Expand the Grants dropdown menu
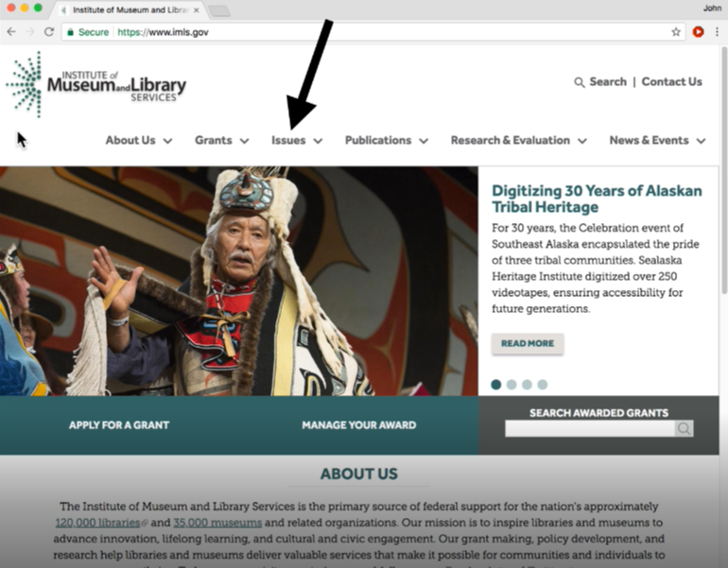This screenshot has width=728, height=568. 222,140
